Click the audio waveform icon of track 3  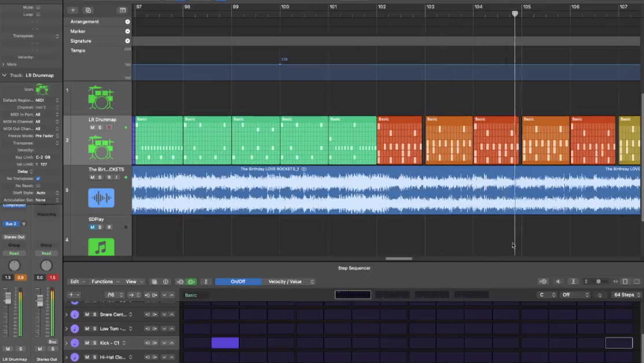coord(101,198)
